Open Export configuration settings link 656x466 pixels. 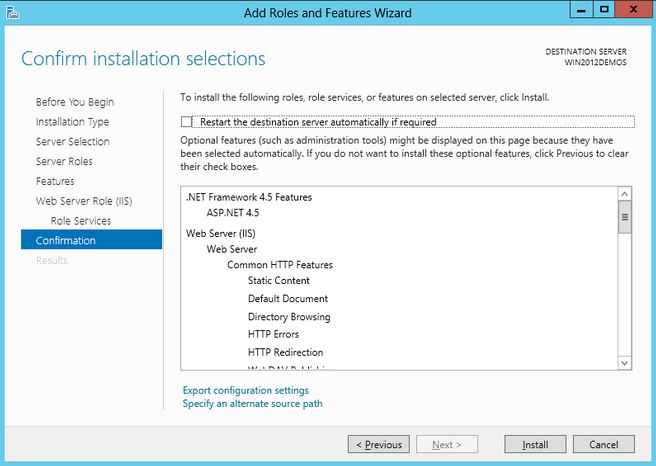[x=245, y=390]
